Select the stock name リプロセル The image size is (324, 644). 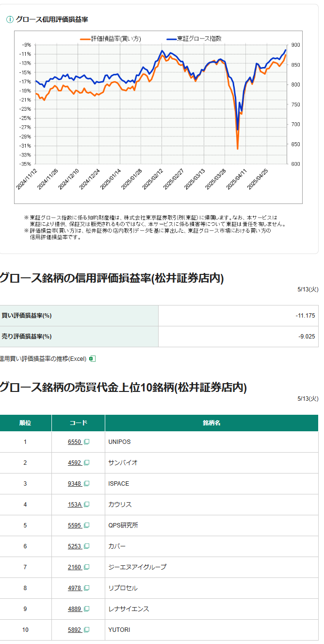click(123, 588)
